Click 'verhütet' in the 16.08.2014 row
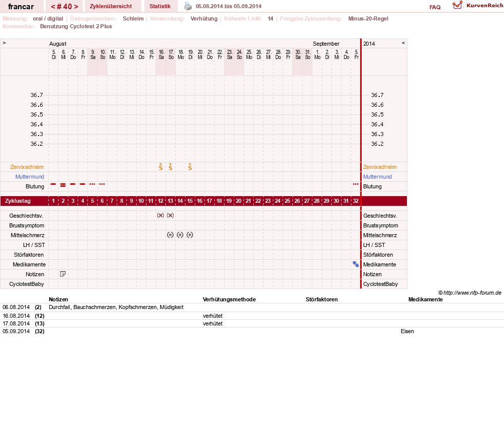 tap(213, 316)
